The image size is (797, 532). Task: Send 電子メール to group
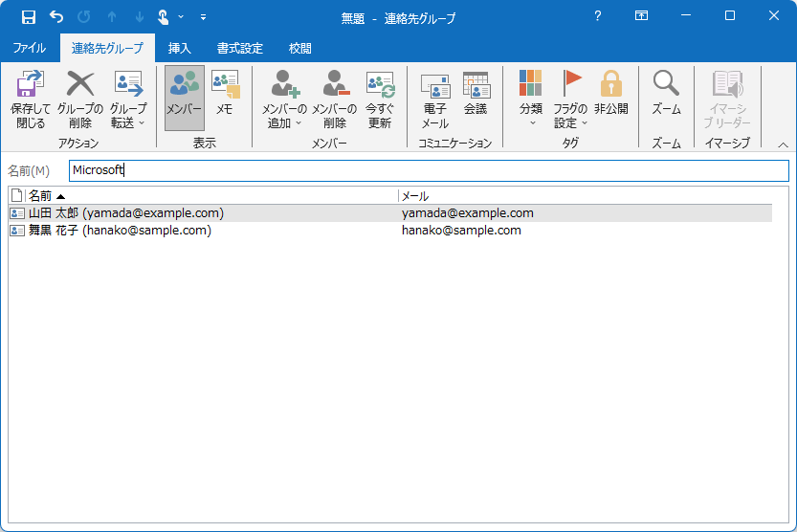coord(435,100)
